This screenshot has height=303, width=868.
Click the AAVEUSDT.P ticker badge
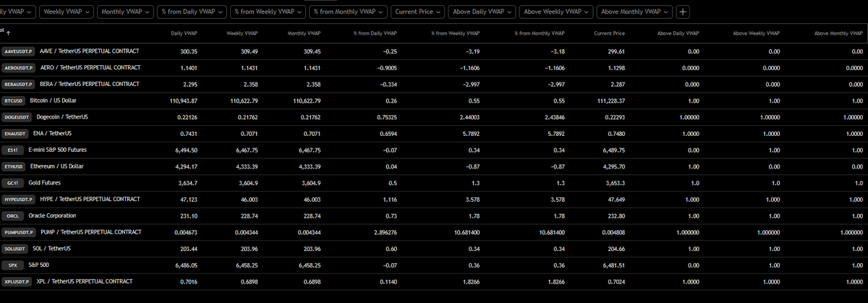[x=19, y=51]
